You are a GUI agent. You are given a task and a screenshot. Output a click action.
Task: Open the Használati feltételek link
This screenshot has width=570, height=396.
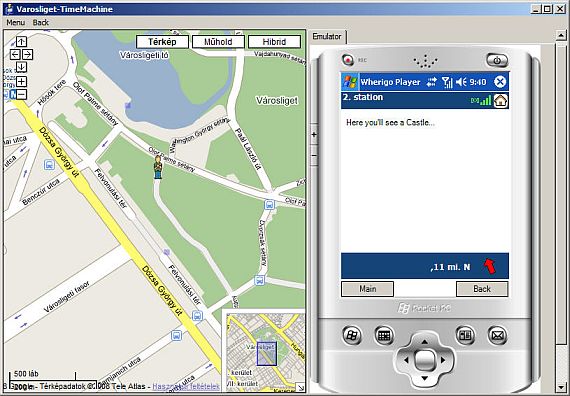click(x=186, y=386)
